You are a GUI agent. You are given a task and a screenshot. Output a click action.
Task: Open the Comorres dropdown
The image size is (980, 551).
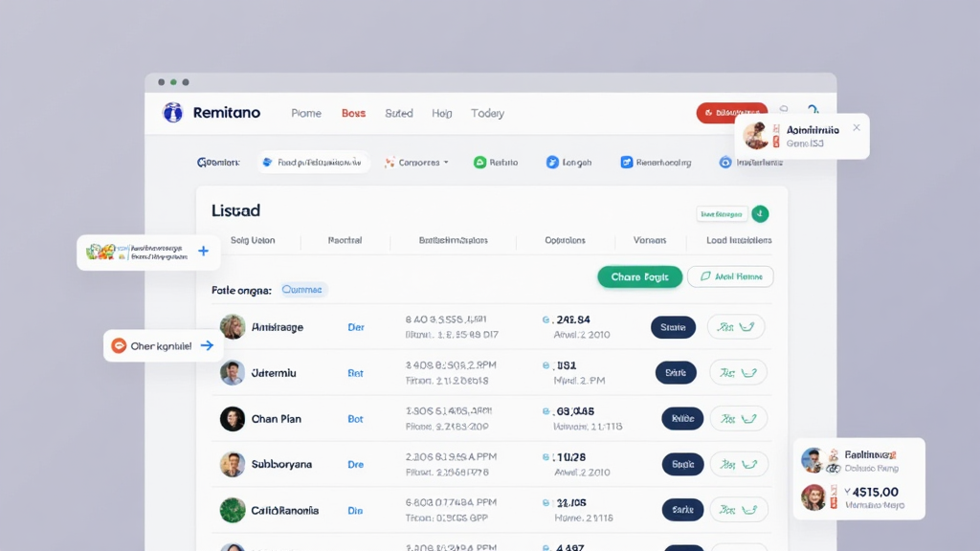416,163
